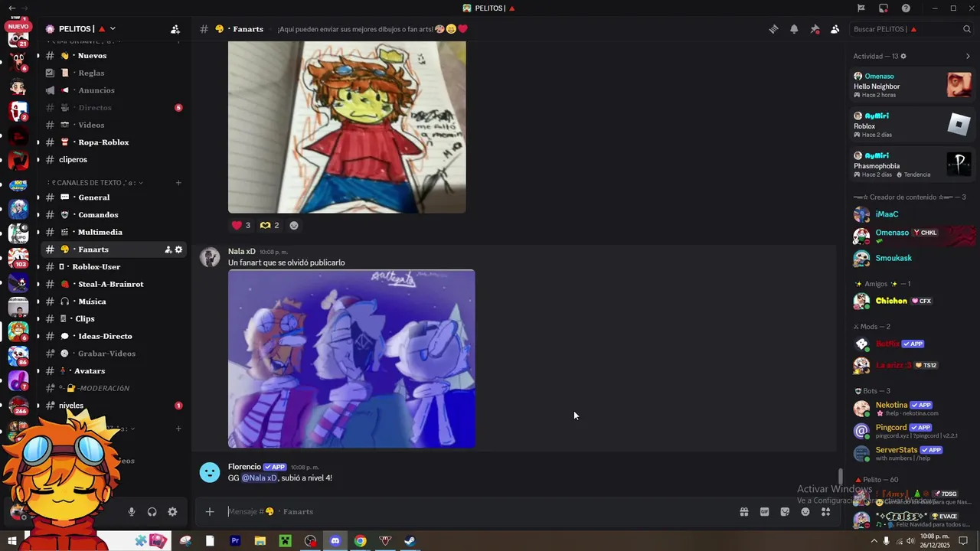Click the message input for Fanarts

[x=475, y=511]
